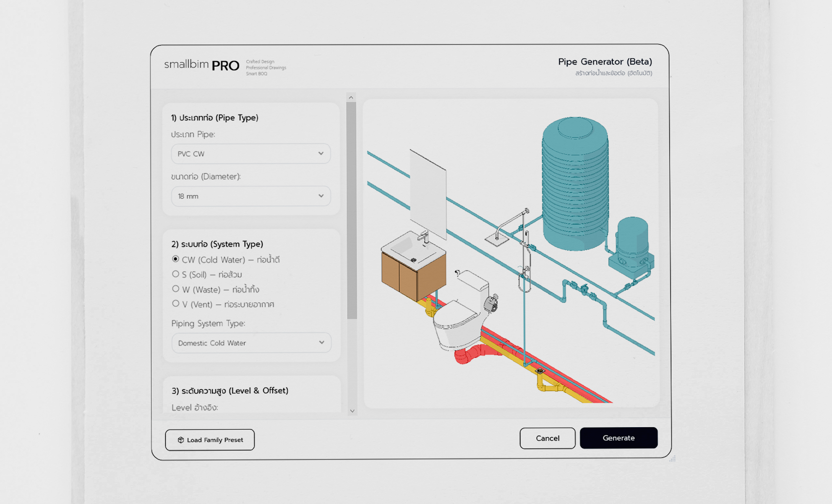Choose the W (Waste) radio button
Screen dimensions: 832x504
tap(176, 289)
